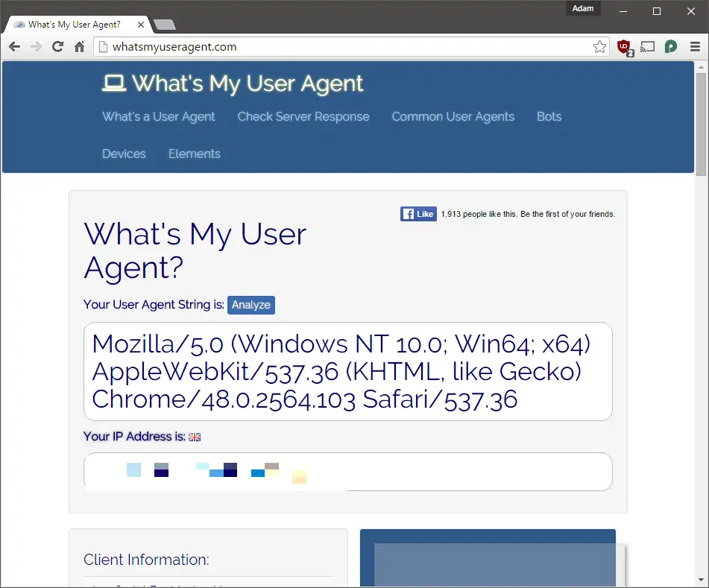Click the scrollbar up arrow
The image size is (709, 588).
tap(701, 67)
